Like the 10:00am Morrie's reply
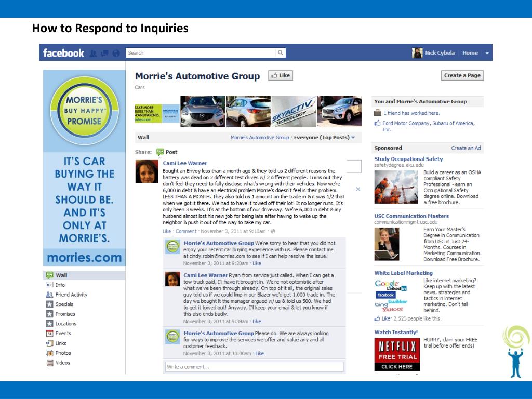The width and height of the screenshot is (532, 399). [x=260, y=353]
